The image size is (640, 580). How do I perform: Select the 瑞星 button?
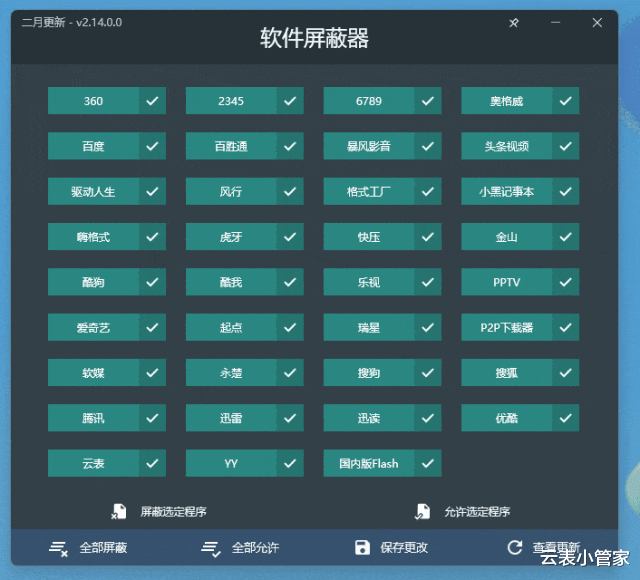369,327
